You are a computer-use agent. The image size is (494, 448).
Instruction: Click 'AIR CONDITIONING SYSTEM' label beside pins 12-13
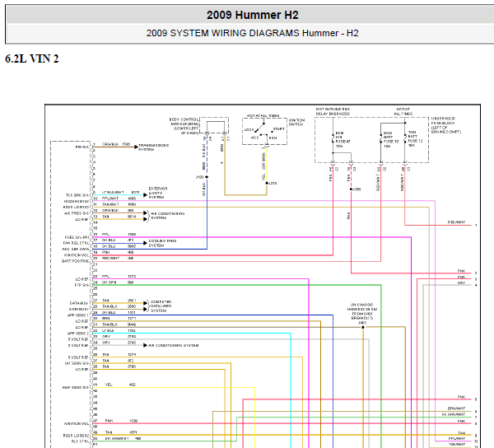[x=167, y=216]
